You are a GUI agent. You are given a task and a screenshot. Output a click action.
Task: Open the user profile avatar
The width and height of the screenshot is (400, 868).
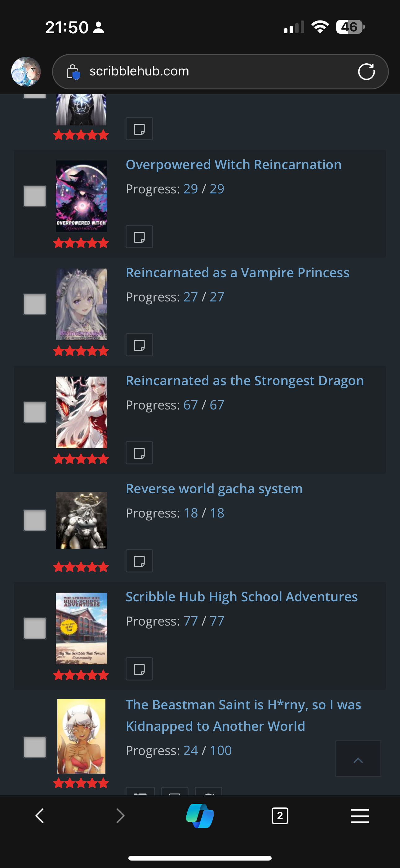pos(26,71)
